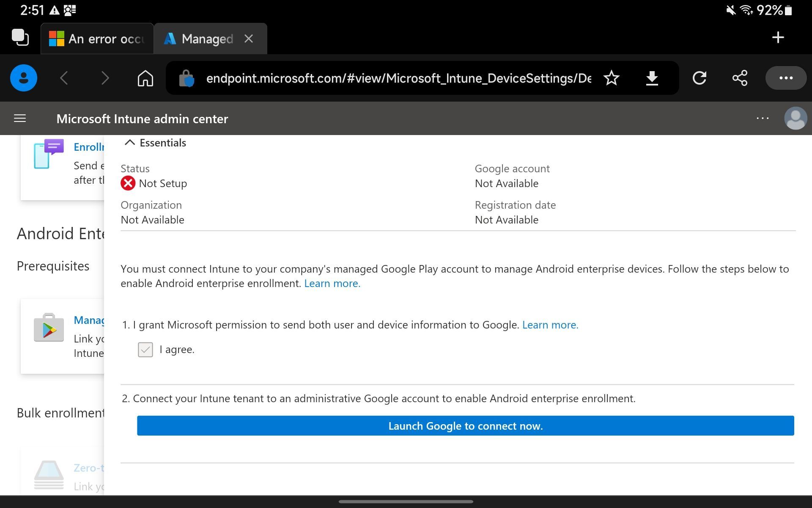Close the Managed tab
The height and width of the screenshot is (508, 812).
(x=249, y=39)
